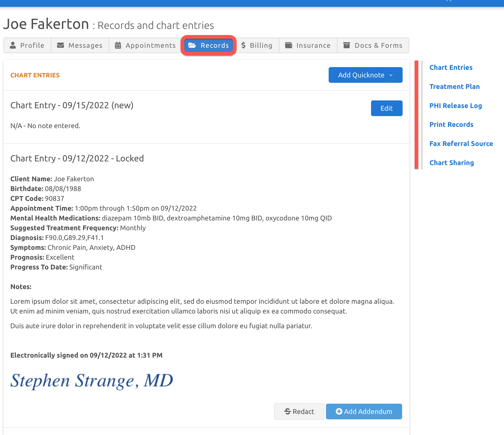Image resolution: width=504 pixels, height=435 pixels.
Task: Jump to Chart Entries sidebar link
Action: click(451, 67)
